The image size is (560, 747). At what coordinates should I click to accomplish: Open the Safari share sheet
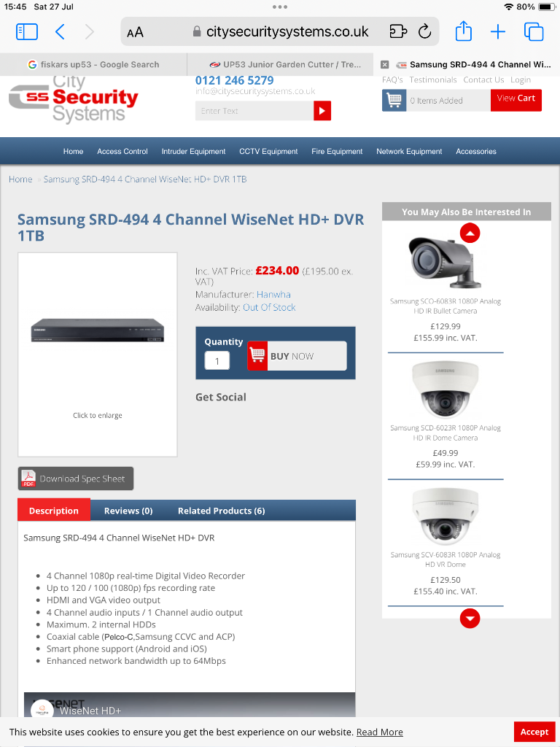coord(463,31)
